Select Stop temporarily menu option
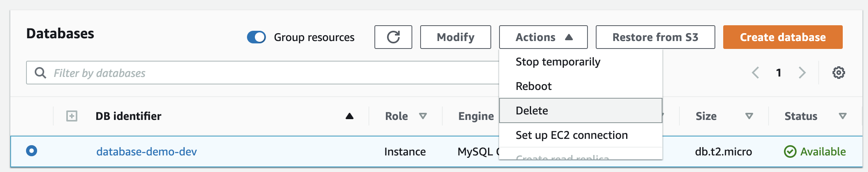Viewport: 868px width, 172px height. 558,62
